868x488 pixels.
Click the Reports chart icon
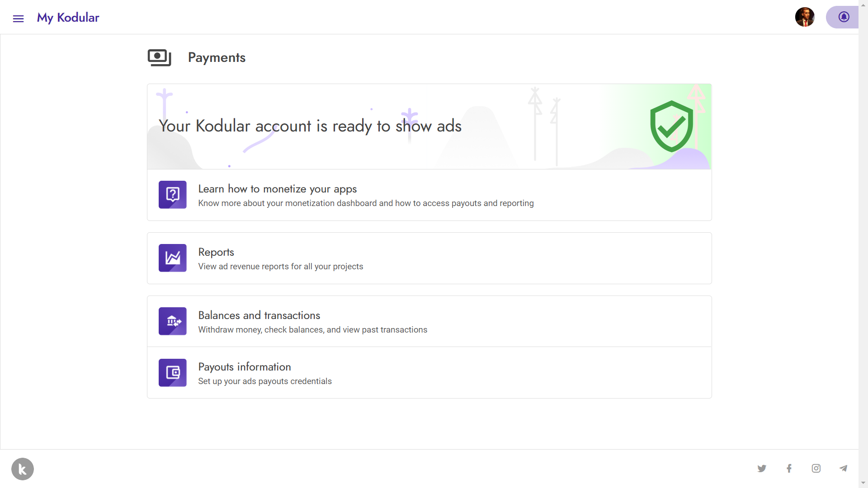(172, 258)
